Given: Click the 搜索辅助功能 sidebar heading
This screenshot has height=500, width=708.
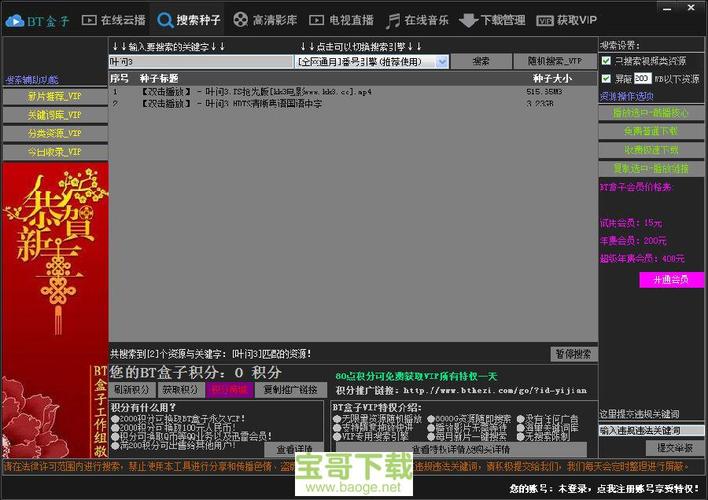Looking at the screenshot, I should [x=32, y=80].
